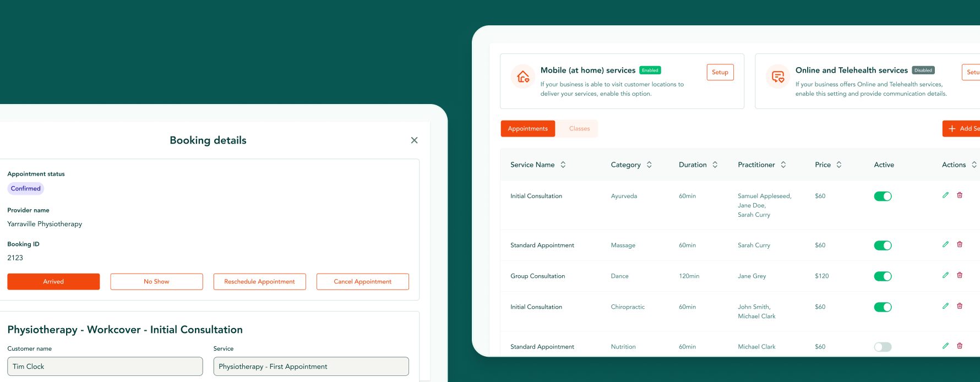Click the edit pencil for Ayurveda Initial Consultation
This screenshot has width=980, height=382.
point(945,195)
